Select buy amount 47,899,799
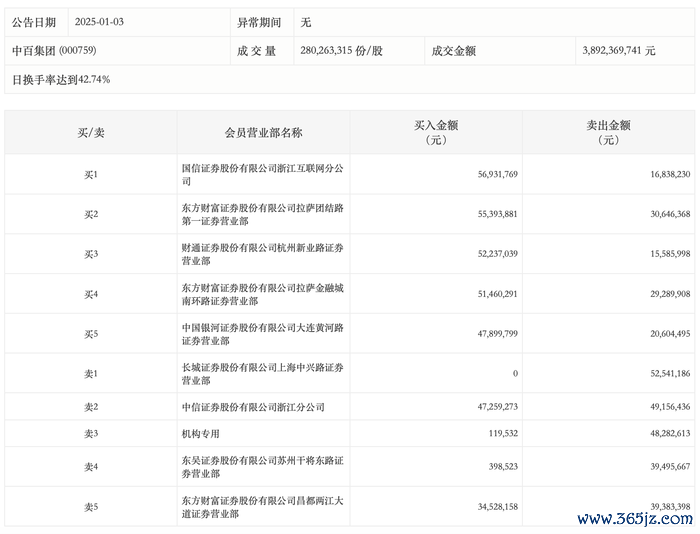This screenshot has height=534, width=700. click(498, 334)
